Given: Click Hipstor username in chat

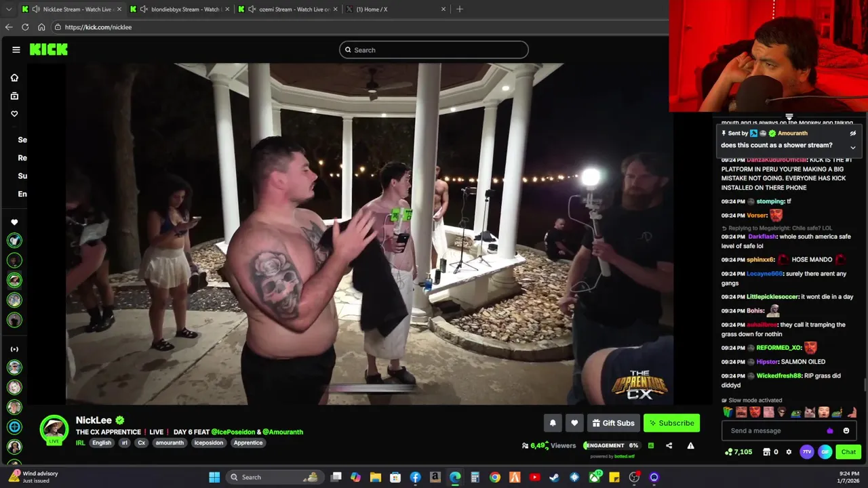Looking at the screenshot, I should [767, 362].
